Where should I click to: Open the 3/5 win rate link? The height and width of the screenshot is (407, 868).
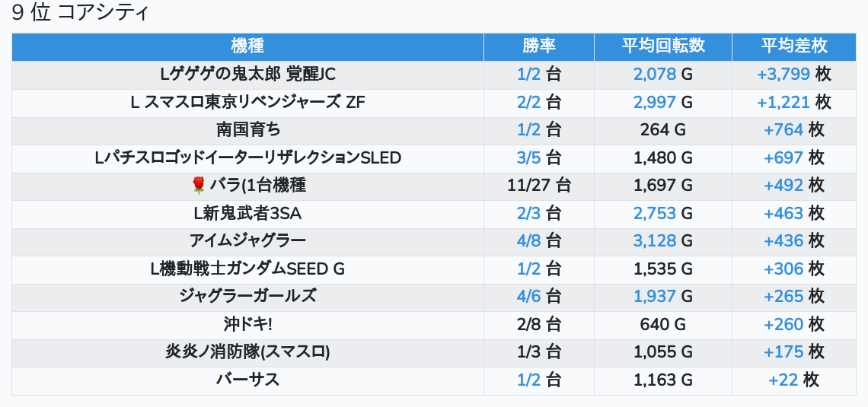pyautogui.click(x=528, y=157)
